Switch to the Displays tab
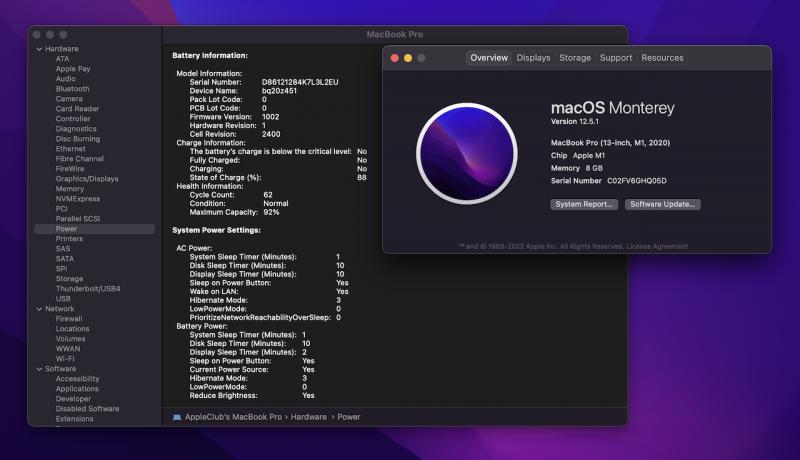The height and width of the screenshot is (460, 800). click(x=533, y=58)
